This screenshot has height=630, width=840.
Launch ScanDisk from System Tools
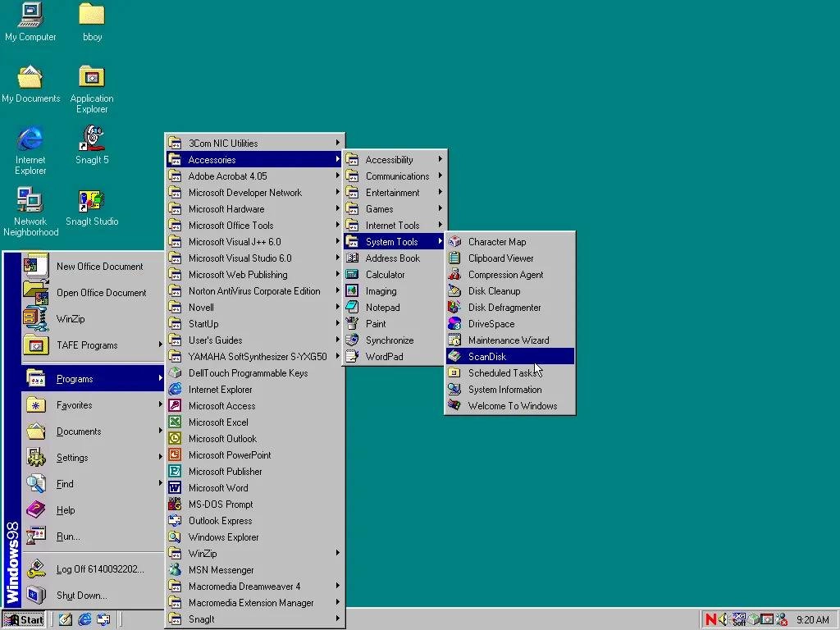point(510,356)
